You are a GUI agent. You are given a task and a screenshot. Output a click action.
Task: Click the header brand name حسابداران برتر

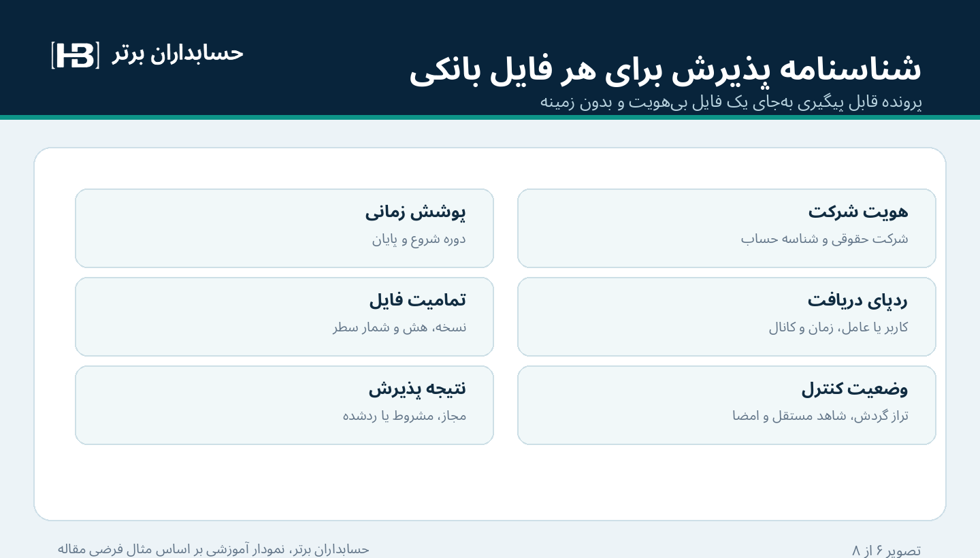(178, 54)
